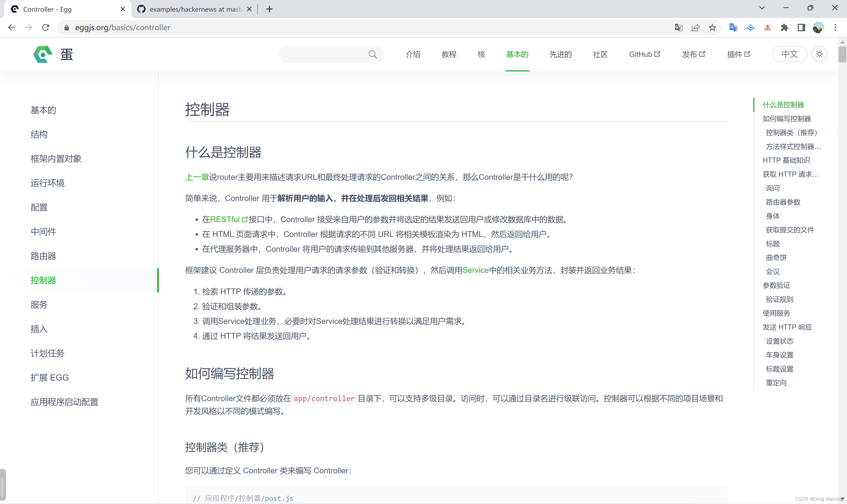The width and height of the screenshot is (847, 504).
Task: Open 运行环境 in the sidebar
Action: (x=47, y=183)
